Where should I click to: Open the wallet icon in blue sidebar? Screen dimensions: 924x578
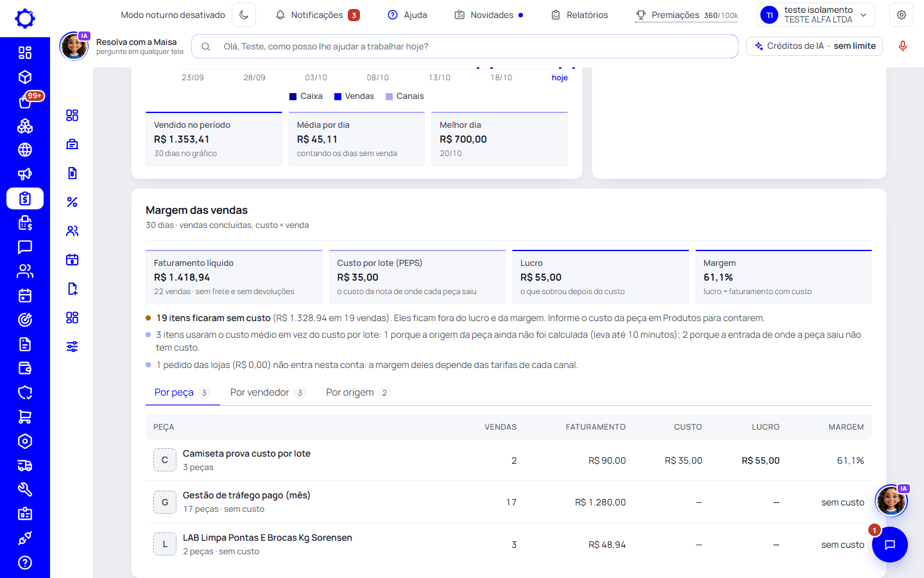[25, 369]
